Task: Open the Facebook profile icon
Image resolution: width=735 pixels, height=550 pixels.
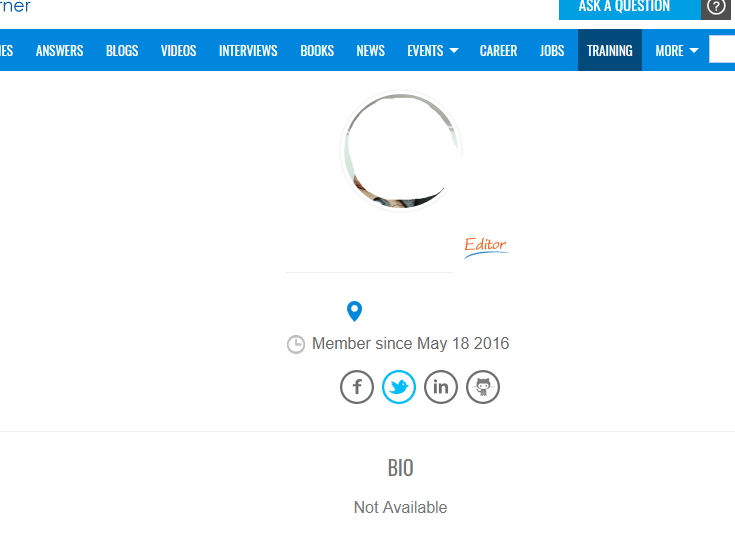Action: click(x=357, y=387)
